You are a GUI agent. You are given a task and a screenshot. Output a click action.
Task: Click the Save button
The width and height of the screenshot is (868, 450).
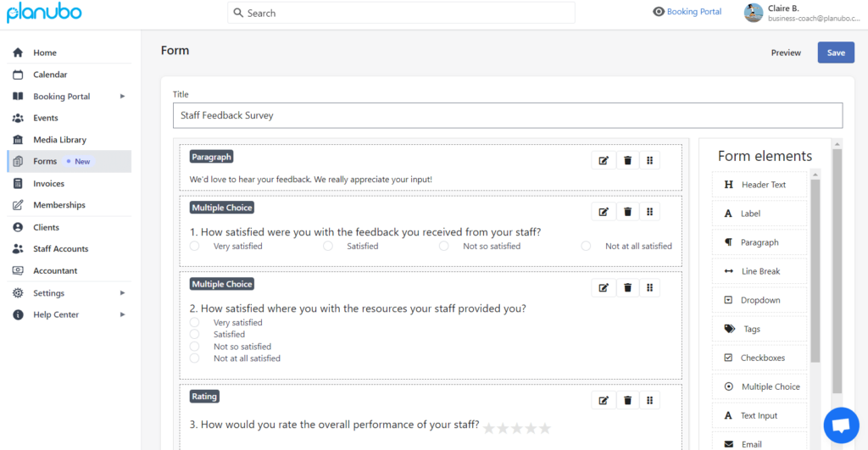tap(836, 53)
